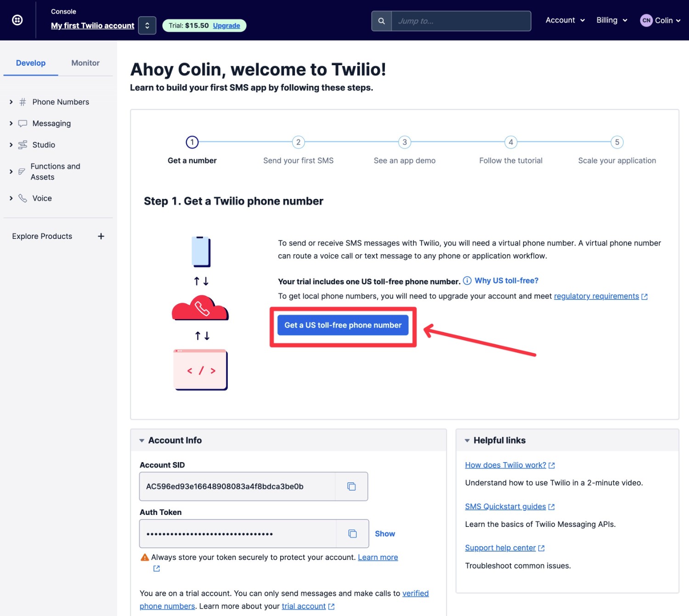Switch to the Monitor tab
The width and height of the screenshot is (689, 616).
pos(85,63)
